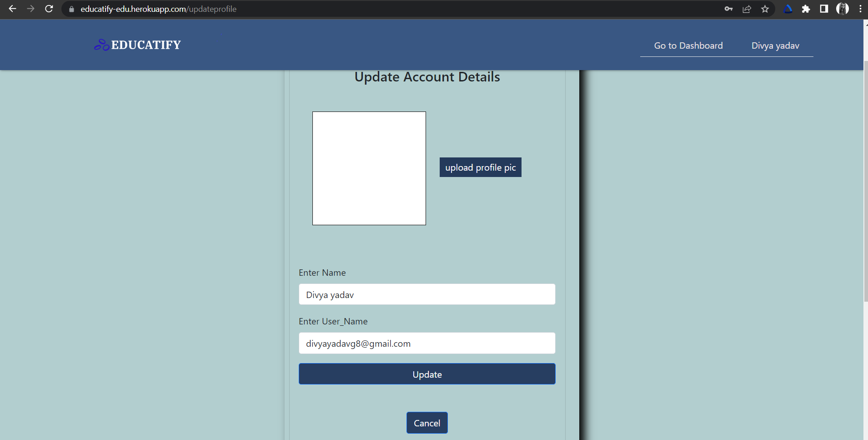Image resolution: width=868 pixels, height=440 pixels.
Task: Click the page reload icon
Action: pyautogui.click(x=49, y=9)
